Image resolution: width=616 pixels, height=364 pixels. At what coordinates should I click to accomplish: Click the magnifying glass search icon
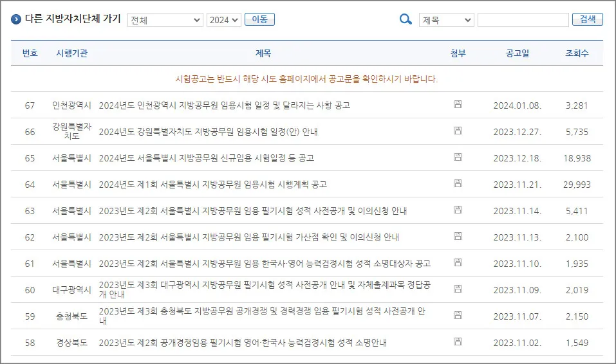[x=406, y=19]
